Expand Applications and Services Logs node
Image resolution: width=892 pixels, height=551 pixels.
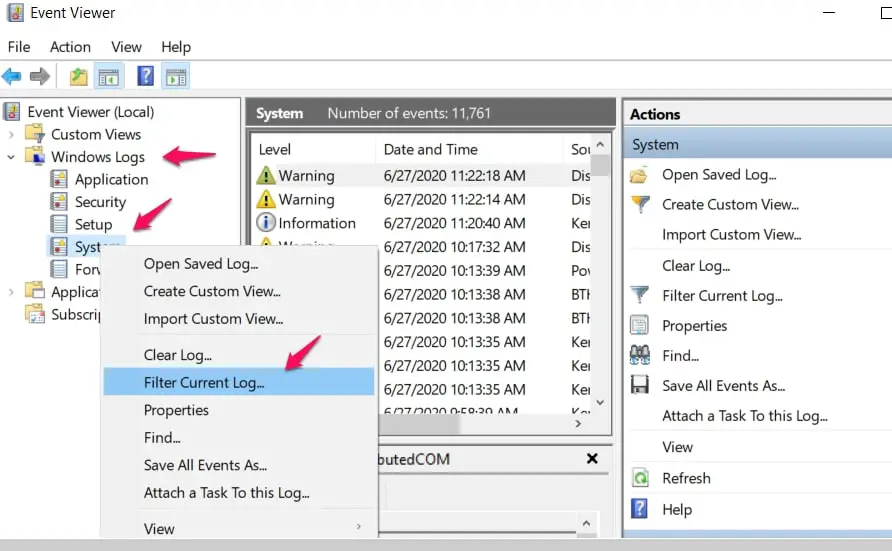[11, 292]
